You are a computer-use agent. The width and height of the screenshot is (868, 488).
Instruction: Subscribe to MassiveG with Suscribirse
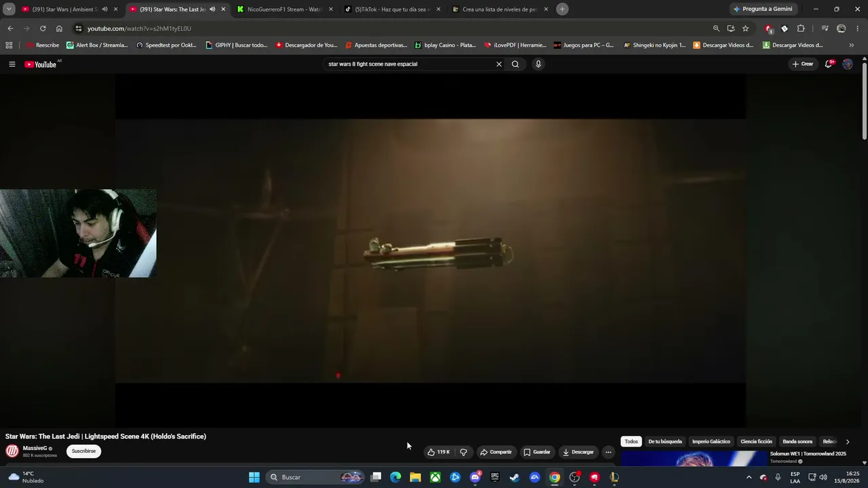pos(84,451)
